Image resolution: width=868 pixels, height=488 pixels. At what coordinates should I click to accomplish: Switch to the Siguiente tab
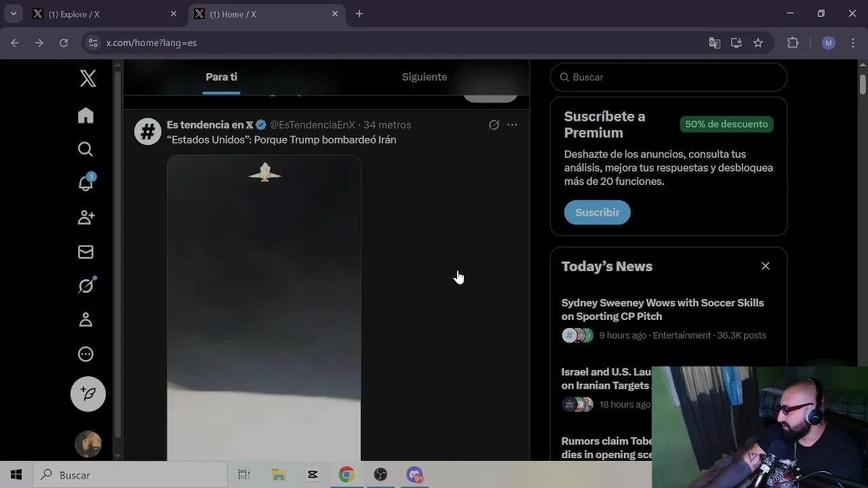click(425, 77)
